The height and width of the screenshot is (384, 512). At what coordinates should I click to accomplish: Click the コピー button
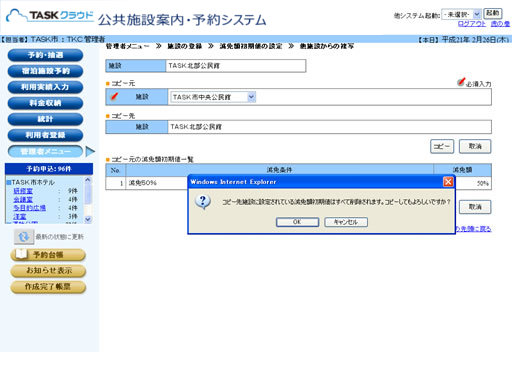tap(442, 146)
